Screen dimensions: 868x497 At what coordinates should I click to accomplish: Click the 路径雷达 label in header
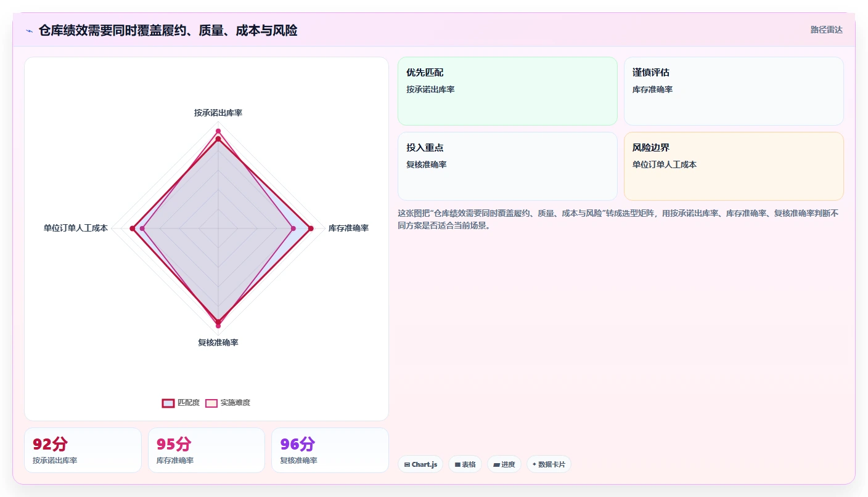pos(826,30)
